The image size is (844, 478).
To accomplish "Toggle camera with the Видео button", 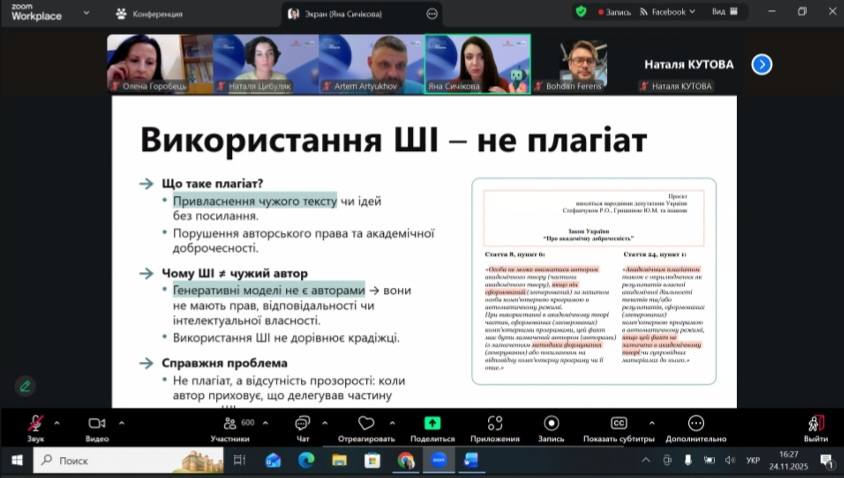I will point(97,423).
